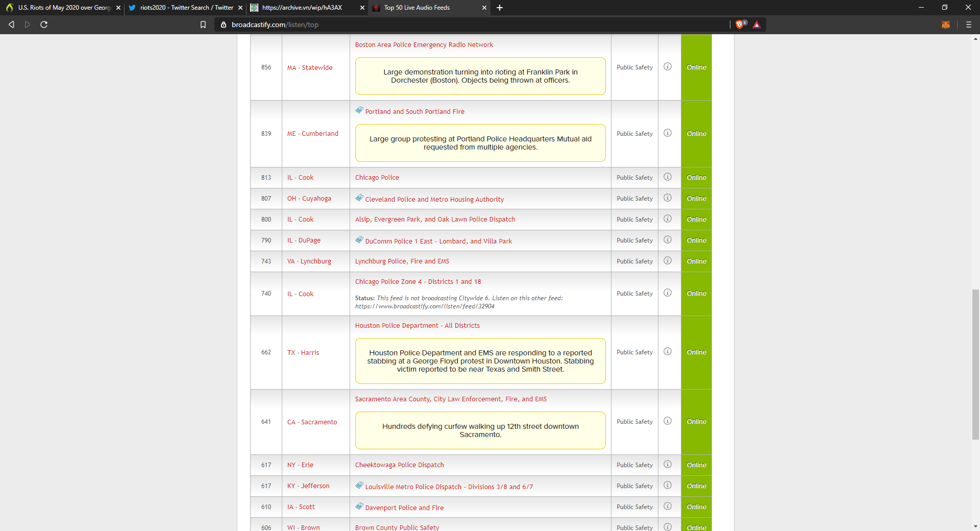This screenshot has height=531, width=980.
Task: Show info icon for Chicago Police feed
Action: [667, 177]
